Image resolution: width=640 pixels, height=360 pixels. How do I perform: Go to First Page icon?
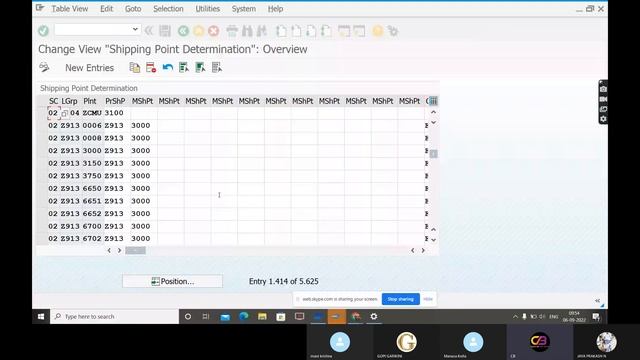[x=281, y=31]
